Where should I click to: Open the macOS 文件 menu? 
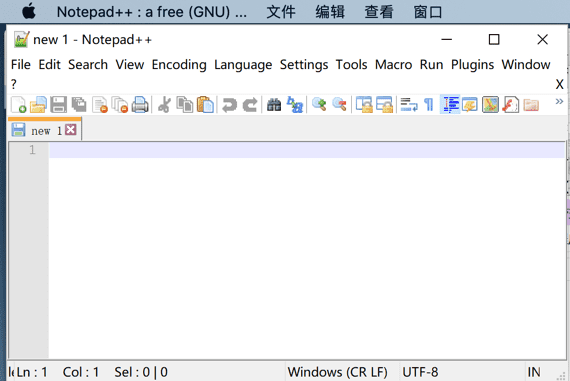[x=281, y=12]
